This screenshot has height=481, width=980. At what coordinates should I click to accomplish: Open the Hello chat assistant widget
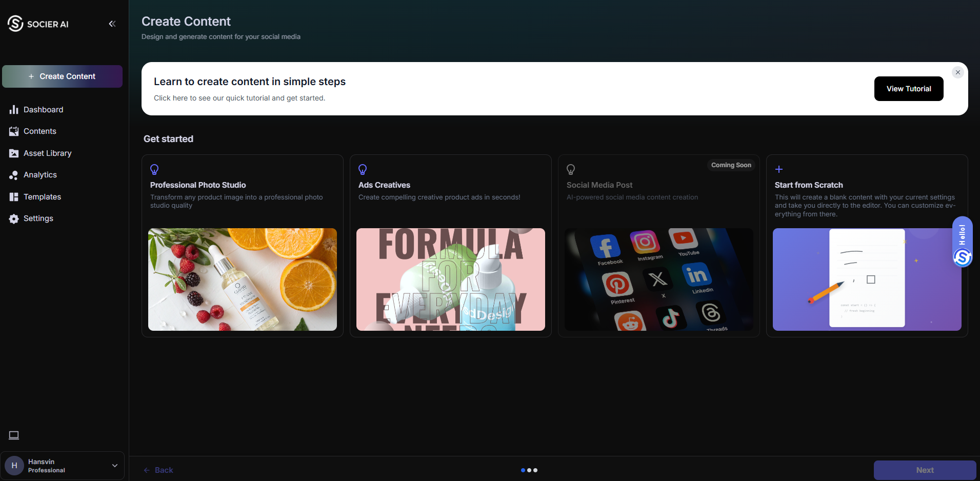tap(963, 242)
